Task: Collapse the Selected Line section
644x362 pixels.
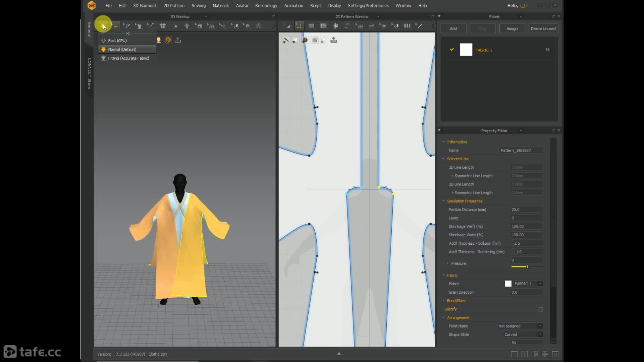Action: (443, 159)
